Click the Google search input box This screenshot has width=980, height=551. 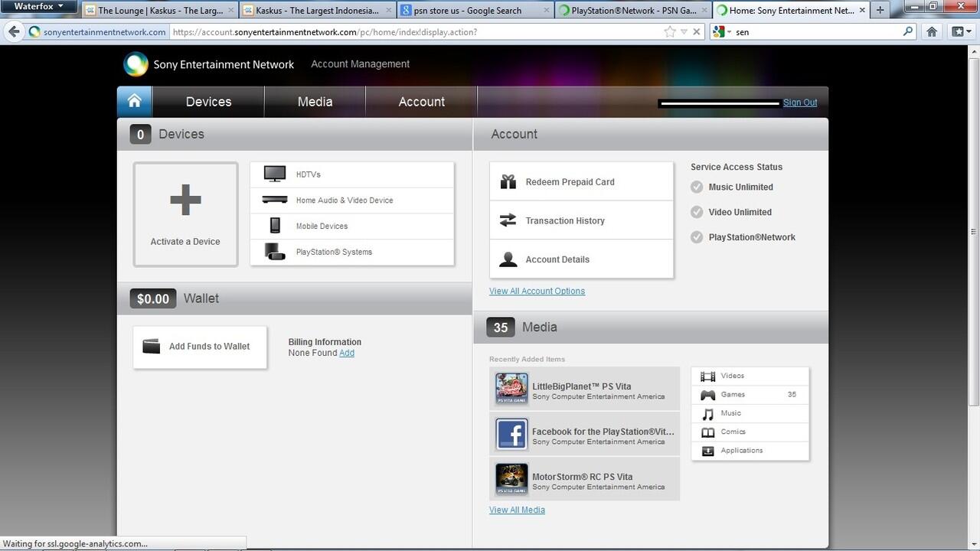pos(816,31)
